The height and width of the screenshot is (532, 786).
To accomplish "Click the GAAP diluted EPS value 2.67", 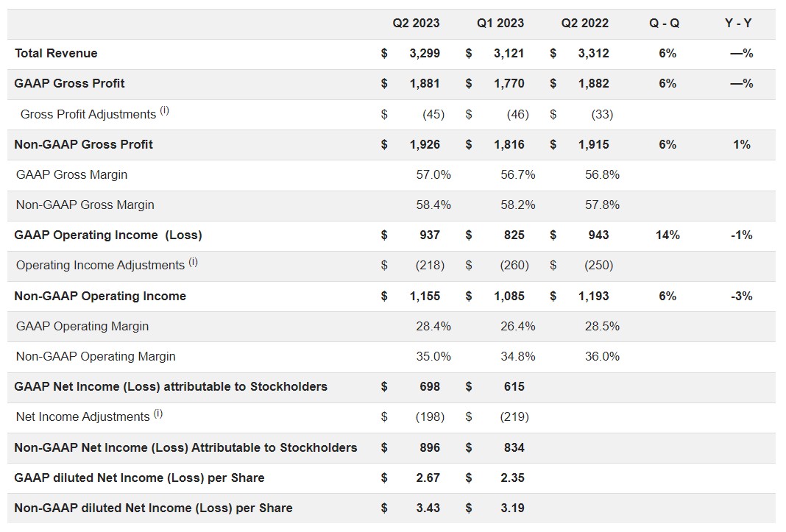I will tap(428, 478).
